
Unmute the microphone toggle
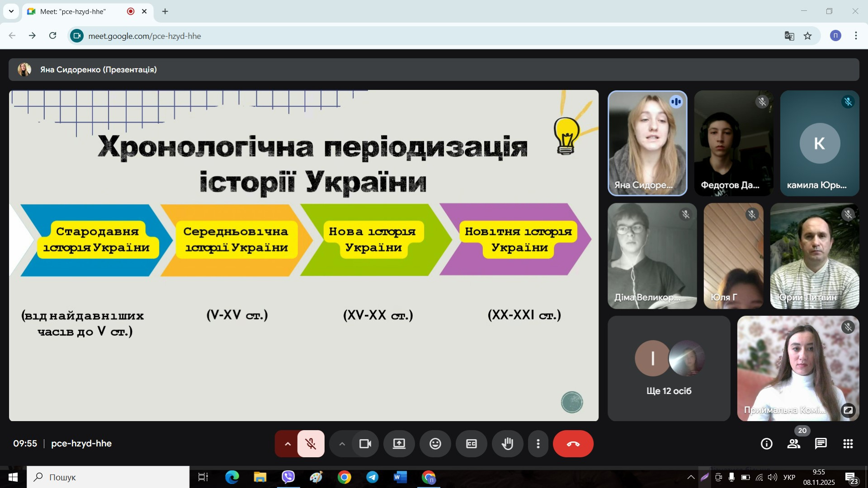[311, 444]
